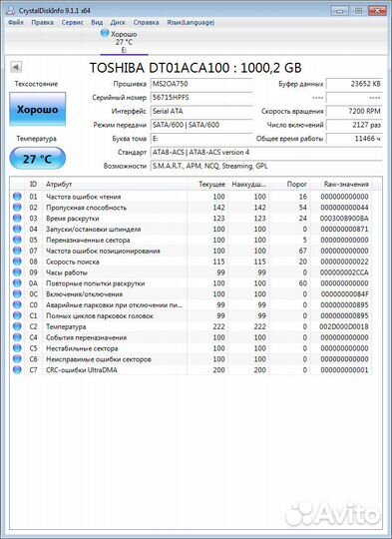Click the TOSHIBA DT01ACA100 disk title

(196, 68)
